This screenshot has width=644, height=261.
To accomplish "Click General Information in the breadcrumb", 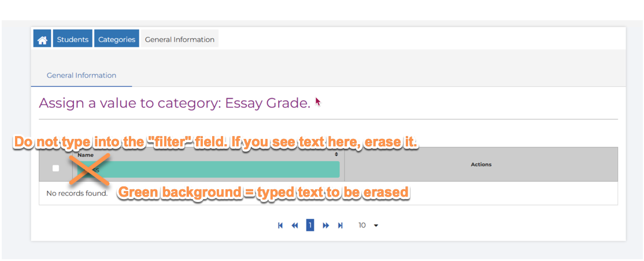I will [180, 39].
